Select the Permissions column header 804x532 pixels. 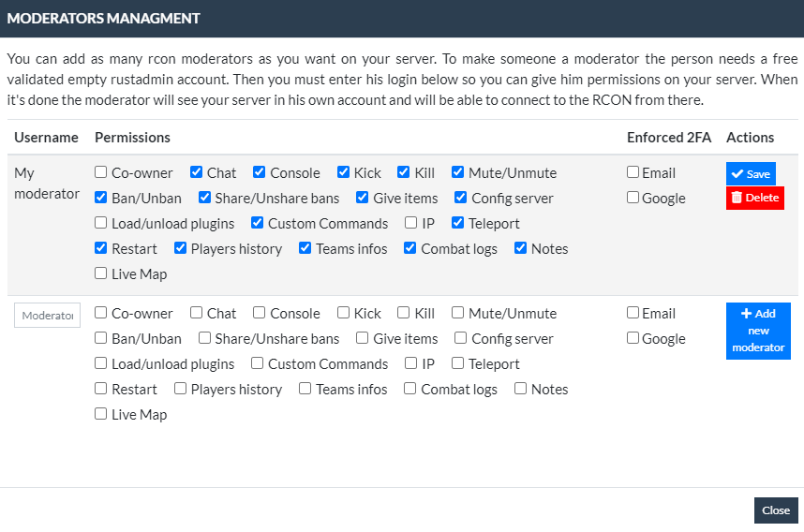(x=132, y=138)
